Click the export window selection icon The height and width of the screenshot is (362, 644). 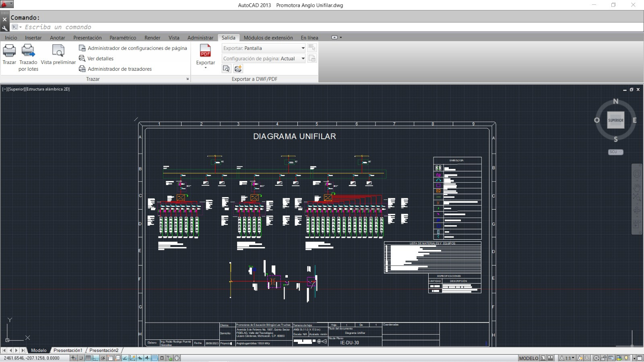(x=312, y=48)
